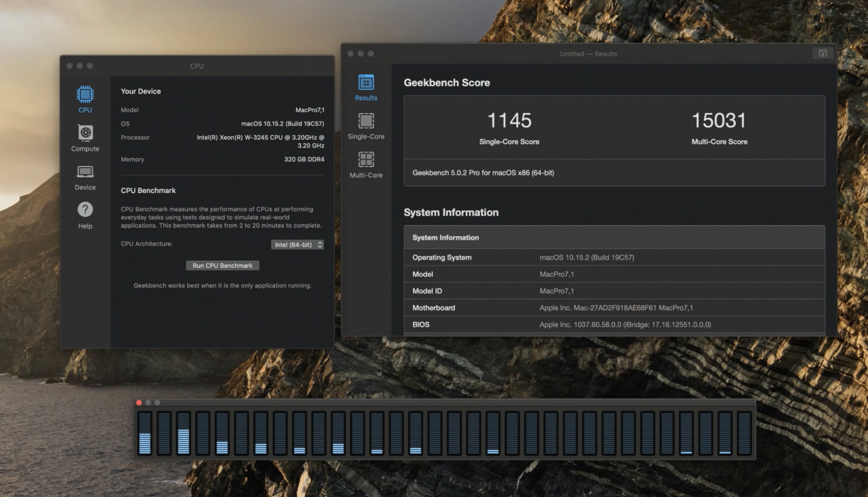Click the first CPU core usage bar

tap(145, 432)
